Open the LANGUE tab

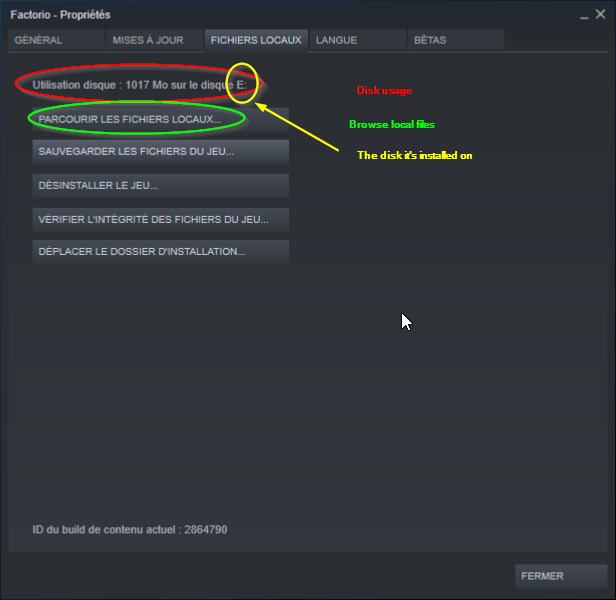pyautogui.click(x=358, y=40)
